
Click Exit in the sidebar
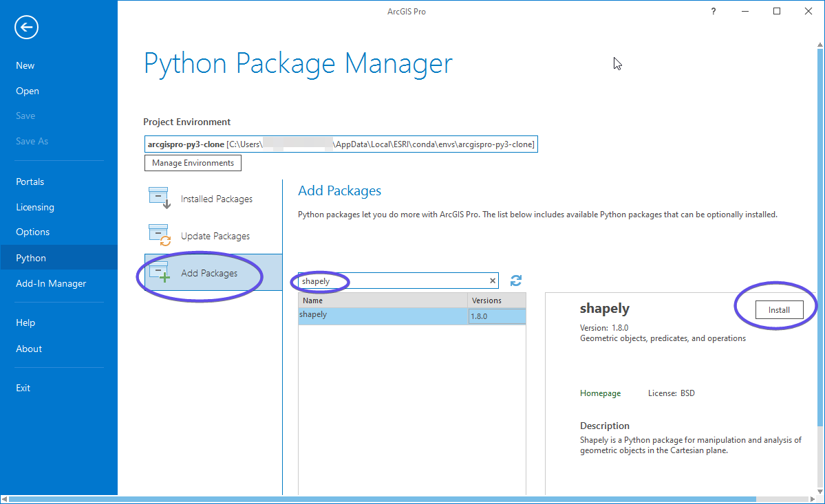pos(23,388)
